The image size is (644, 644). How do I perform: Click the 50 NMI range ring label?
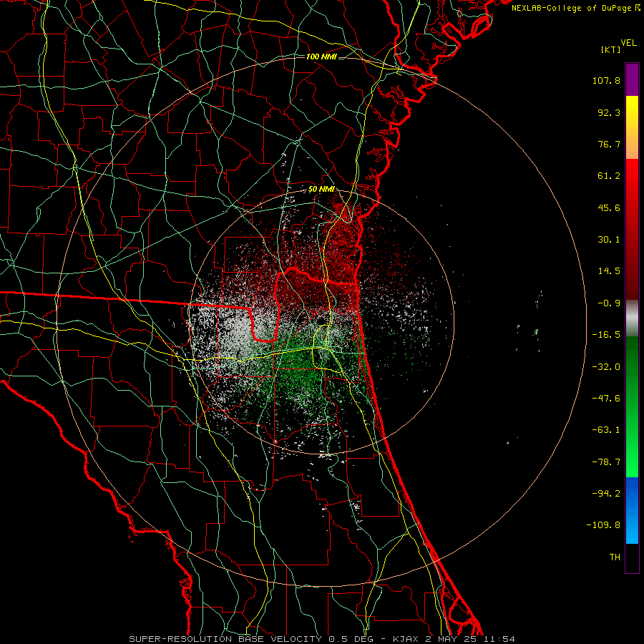pos(321,190)
